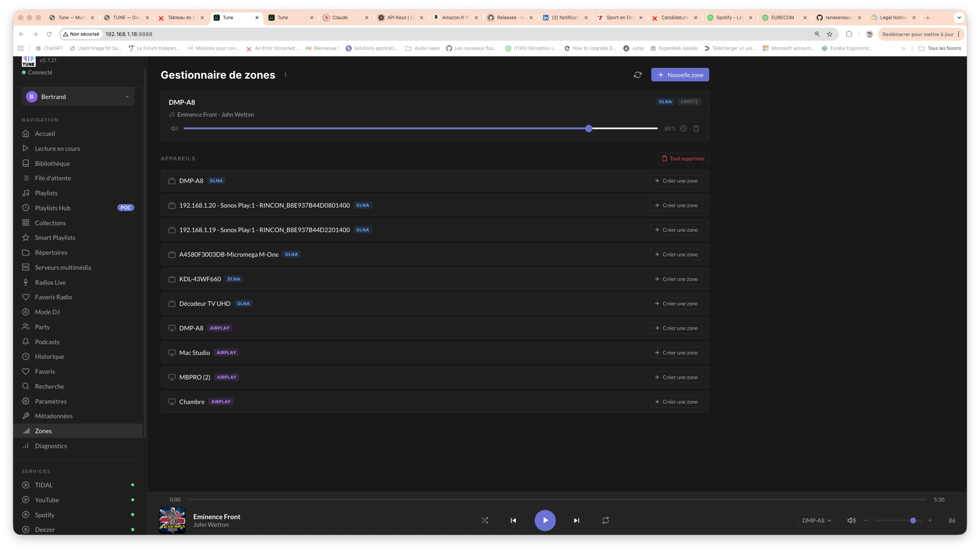Image resolution: width=980 pixels, height=551 pixels.
Task: Toggle shuffle in the player bar
Action: 485,520
